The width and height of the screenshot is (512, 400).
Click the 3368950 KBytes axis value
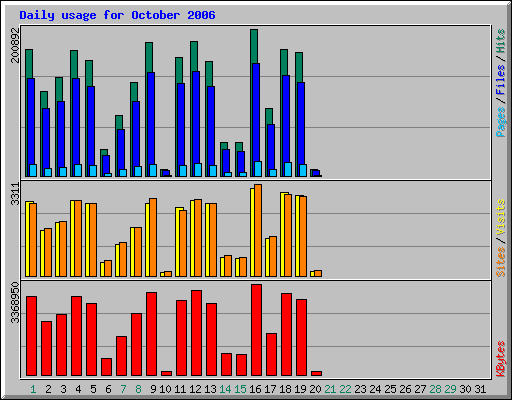coord(15,303)
